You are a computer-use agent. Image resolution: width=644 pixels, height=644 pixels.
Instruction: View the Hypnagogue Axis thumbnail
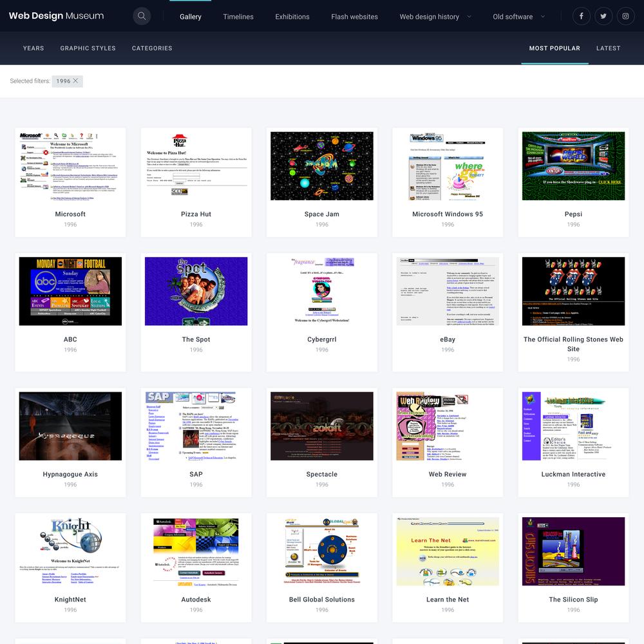pos(70,426)
